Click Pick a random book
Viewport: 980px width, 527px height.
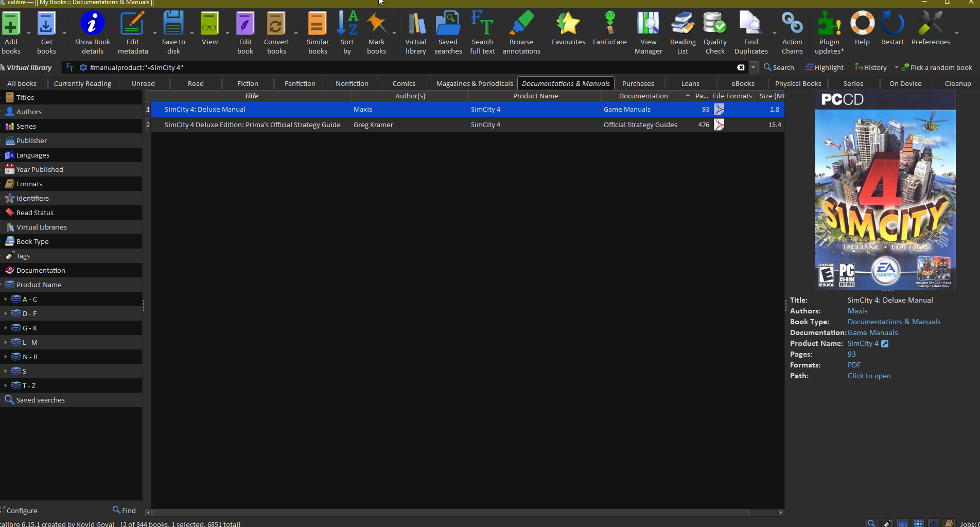pos(937,67)
